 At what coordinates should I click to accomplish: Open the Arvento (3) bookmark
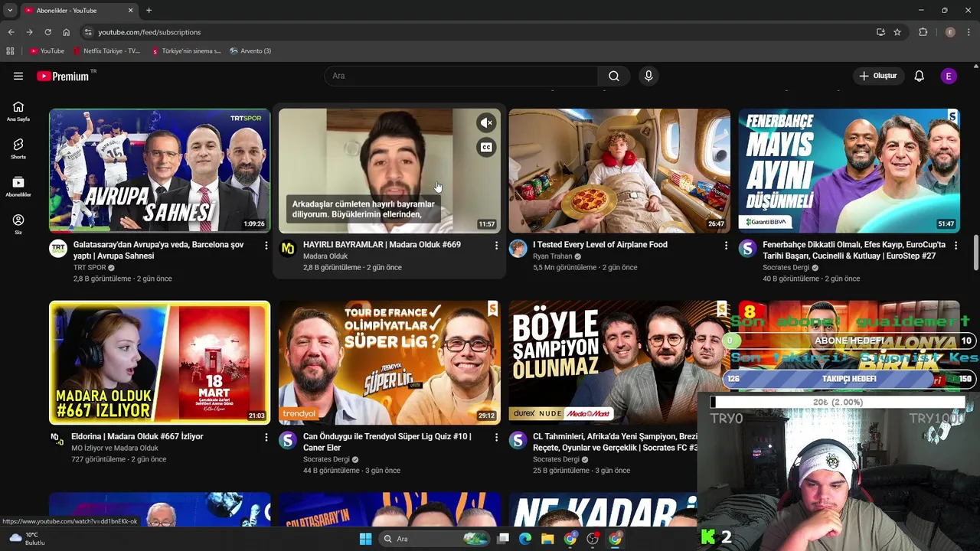250,51
